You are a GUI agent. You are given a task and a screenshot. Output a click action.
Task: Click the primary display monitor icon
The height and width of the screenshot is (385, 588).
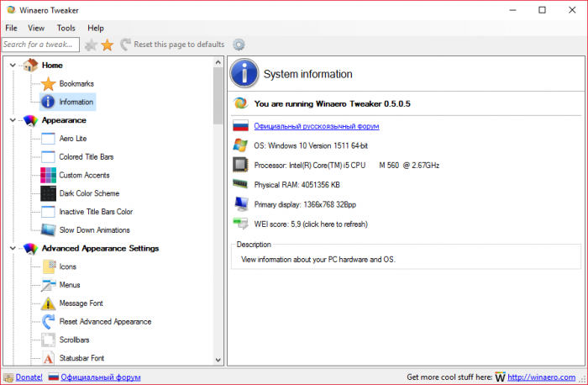click(241, 203)
